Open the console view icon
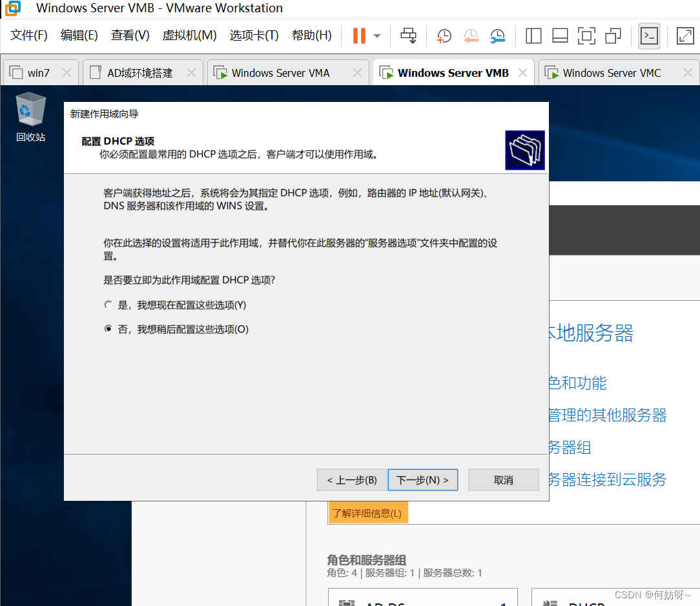The height and width of the screenshot is (606, 700). coord(649,36)
